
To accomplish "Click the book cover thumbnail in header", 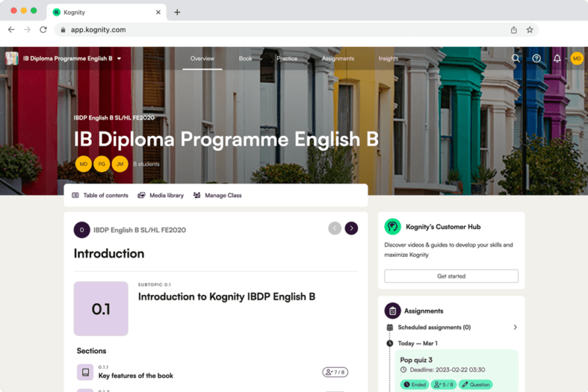I will [x=12, y=59].
